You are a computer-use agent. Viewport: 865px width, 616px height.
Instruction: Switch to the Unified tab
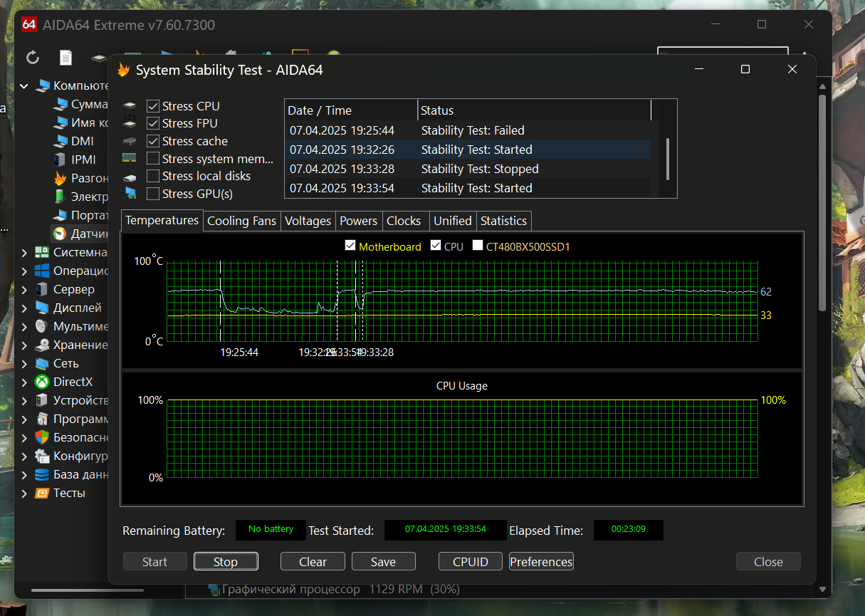453,221
